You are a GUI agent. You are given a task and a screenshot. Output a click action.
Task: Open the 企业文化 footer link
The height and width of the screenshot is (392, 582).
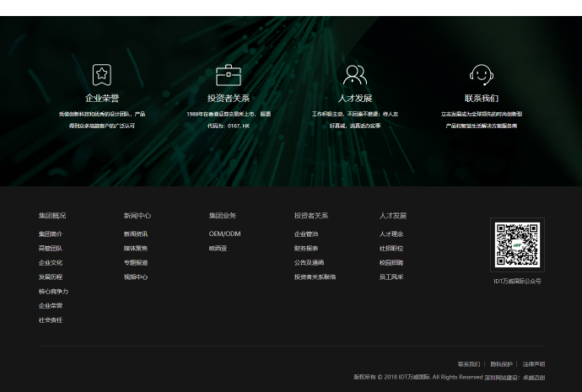point(51,262)
